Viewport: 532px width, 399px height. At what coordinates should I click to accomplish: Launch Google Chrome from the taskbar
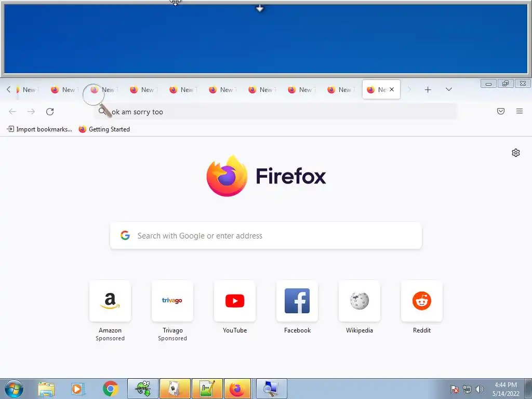110,389
